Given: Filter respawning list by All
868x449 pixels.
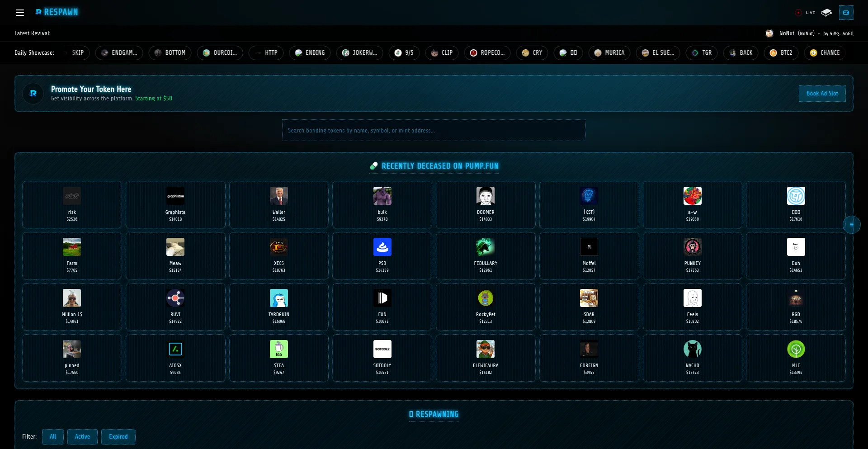Looking at the screenshot, I should pyautogui.click(x=53, y=437).
